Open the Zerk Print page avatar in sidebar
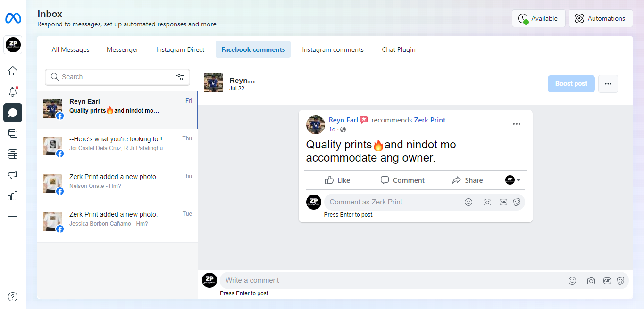Viewport: 644px width, 309px height. (13, 45)
